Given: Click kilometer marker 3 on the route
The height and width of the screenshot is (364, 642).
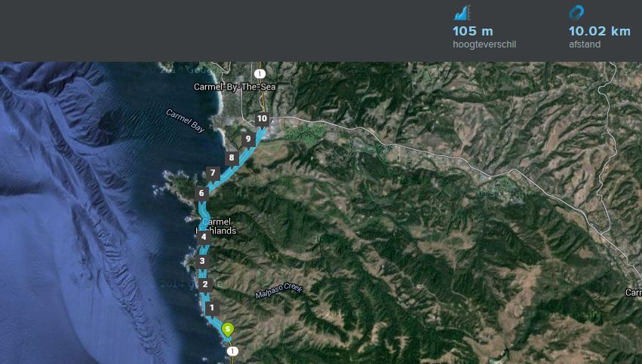Looking at the screenshot, I should coord(202,262).
